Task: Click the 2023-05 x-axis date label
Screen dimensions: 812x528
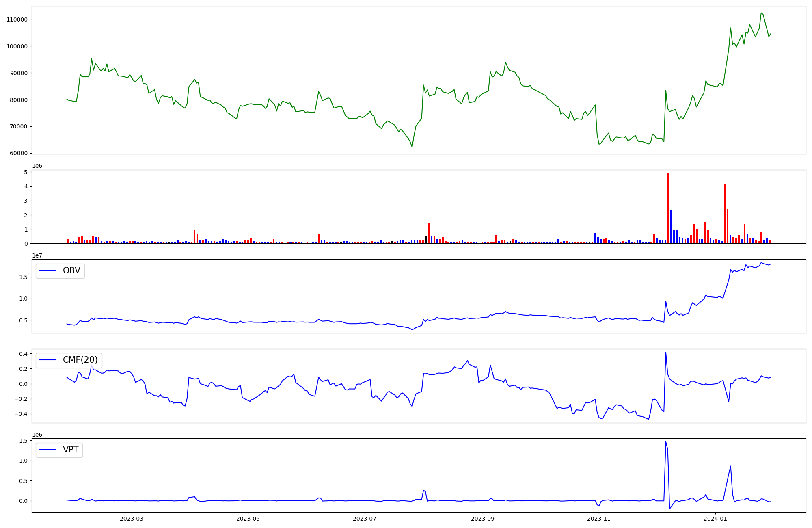Action: [x=248, y=519]
